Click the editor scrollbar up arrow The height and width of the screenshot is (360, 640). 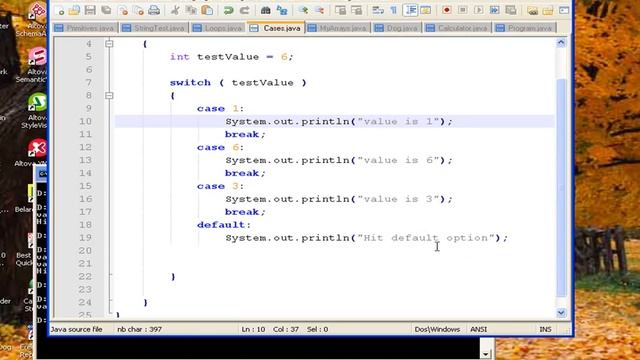tap(561, 42)
